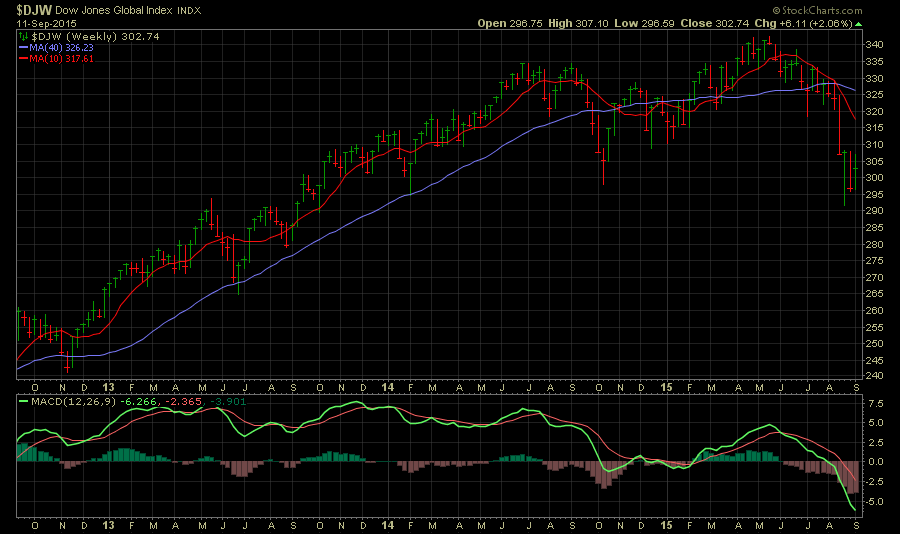Select the MA(10) 317.61 legend entry
This screenshot has width=900, height=534.
(61, 59)
